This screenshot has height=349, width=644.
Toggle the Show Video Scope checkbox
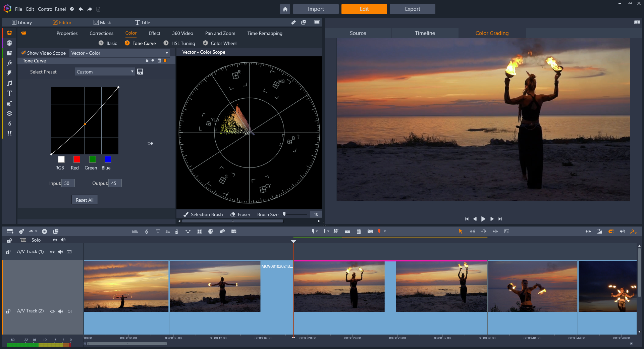pyautogui.click(x=23, y=53)
